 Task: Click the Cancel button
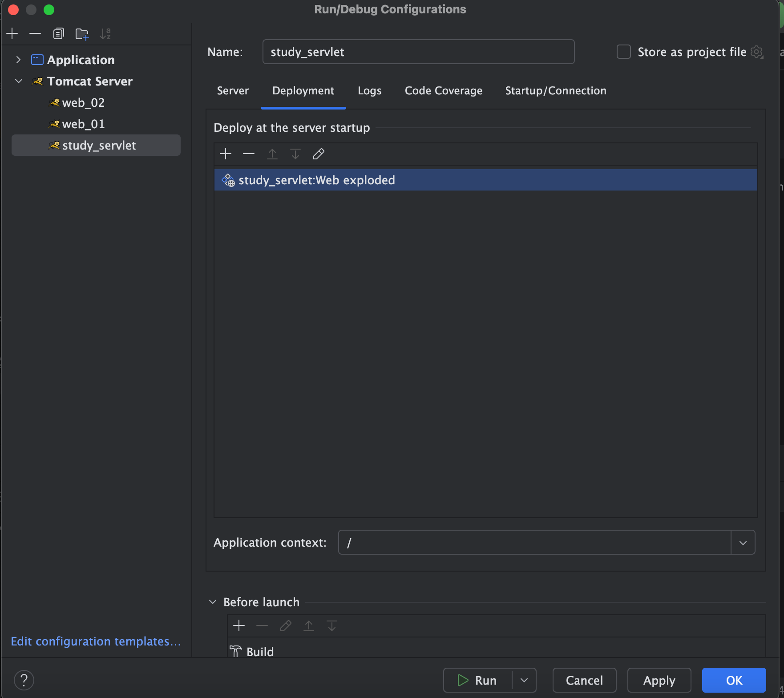[x=584, y=680]
